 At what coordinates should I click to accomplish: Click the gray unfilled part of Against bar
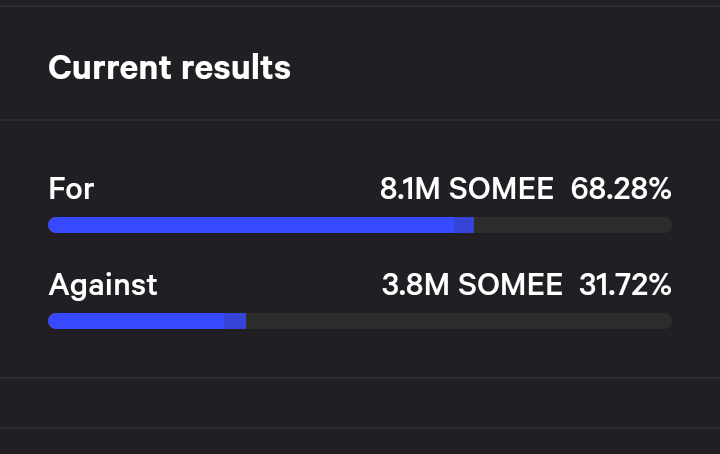[x=459, y=321]
